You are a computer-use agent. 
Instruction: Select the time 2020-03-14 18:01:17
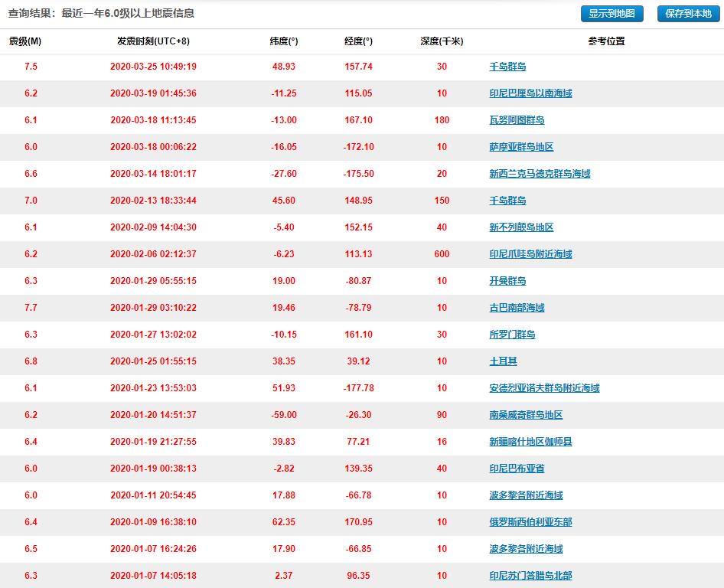click(x=153, y=174)
